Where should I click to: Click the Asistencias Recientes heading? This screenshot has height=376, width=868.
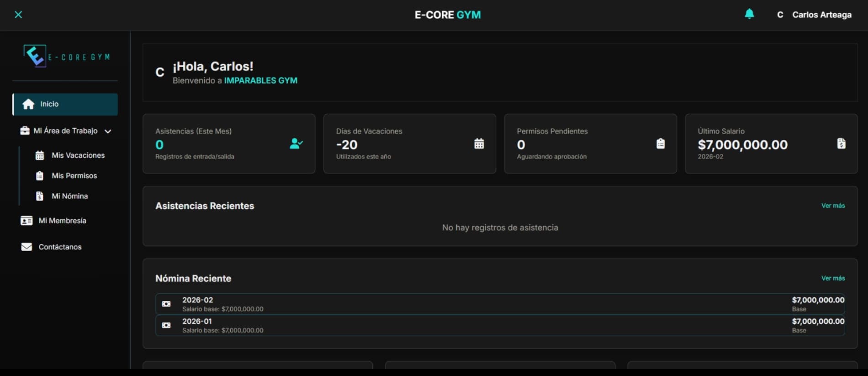click(205, 206)
